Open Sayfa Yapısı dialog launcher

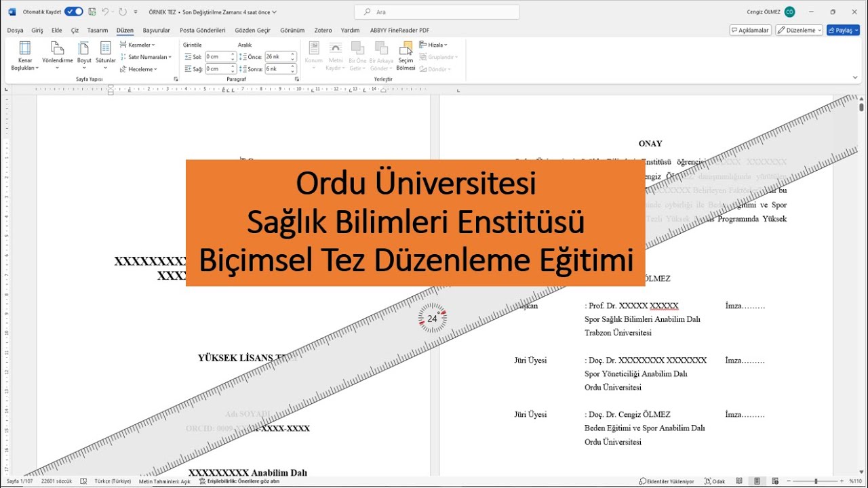[x=176, y=79]
